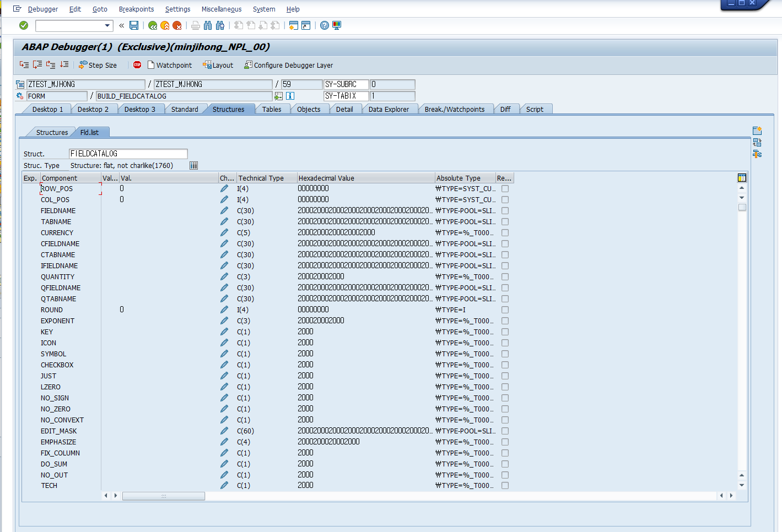This screenshot has height=532, width=782.
Task: Click the Print icon
Action: pyautogui.click(x=196, y=25)
